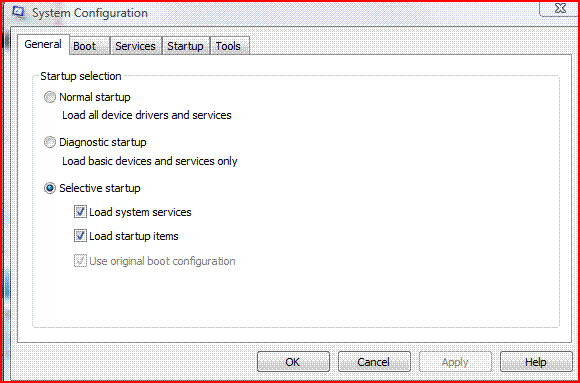580x383 pixels.
Task: Switch to the General tab
Action: (43, 45)
